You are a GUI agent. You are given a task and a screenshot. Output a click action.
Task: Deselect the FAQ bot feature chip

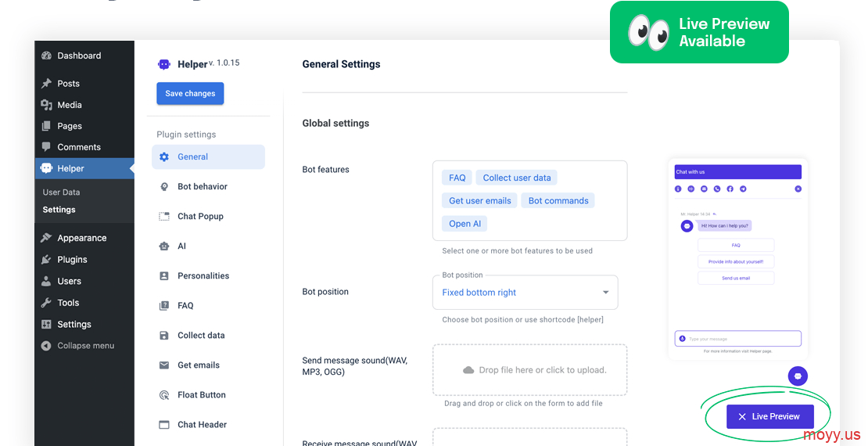click(x=457, y=178)
